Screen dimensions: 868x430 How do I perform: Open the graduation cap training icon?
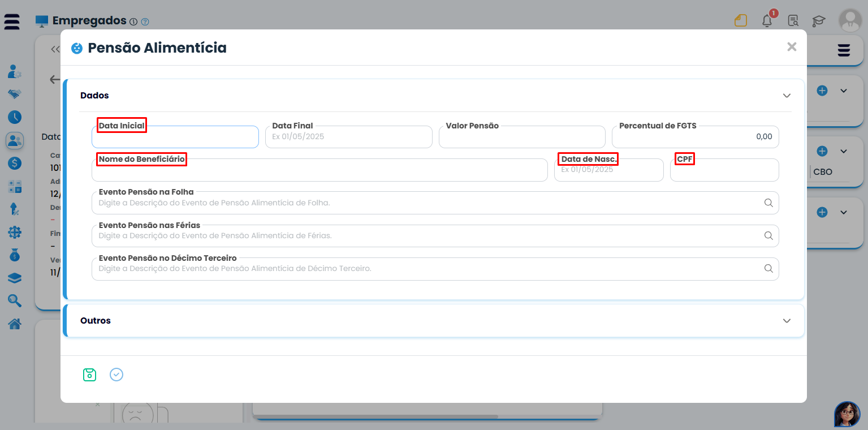(819, 21)
